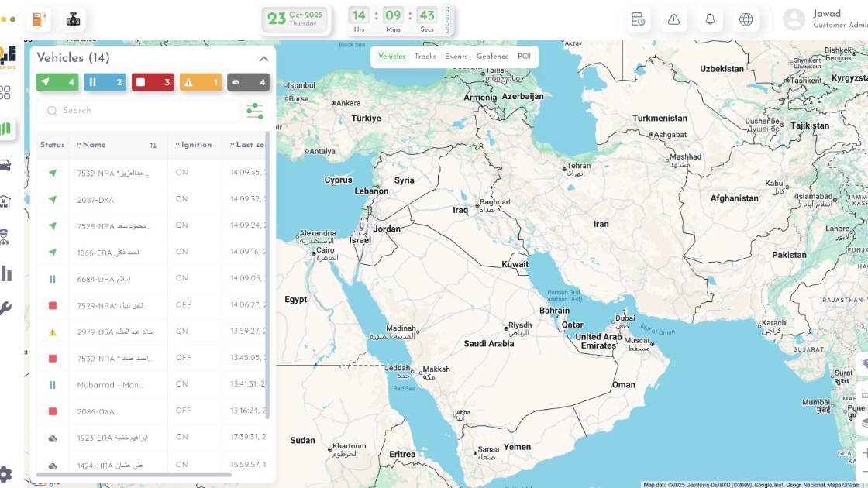Open the settings gear in sidebar
The width and height of the screenshot is (868, 488).
point(5,473)
